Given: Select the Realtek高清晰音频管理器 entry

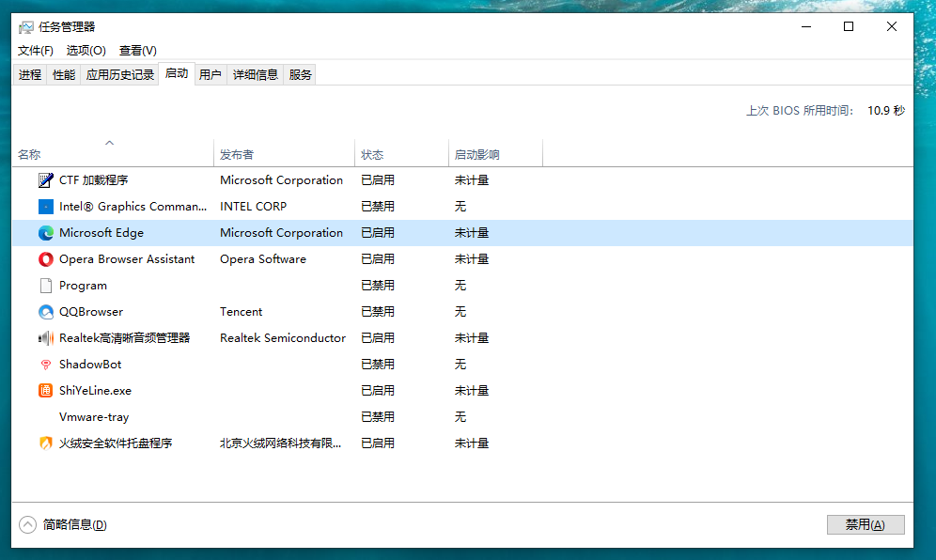Looking at the screenshot, I should point(124,338).
